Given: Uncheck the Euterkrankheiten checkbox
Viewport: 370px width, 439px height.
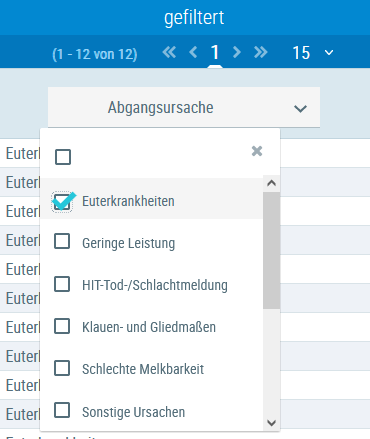Looking at the screenshot, I should click(x=63, y=201).
